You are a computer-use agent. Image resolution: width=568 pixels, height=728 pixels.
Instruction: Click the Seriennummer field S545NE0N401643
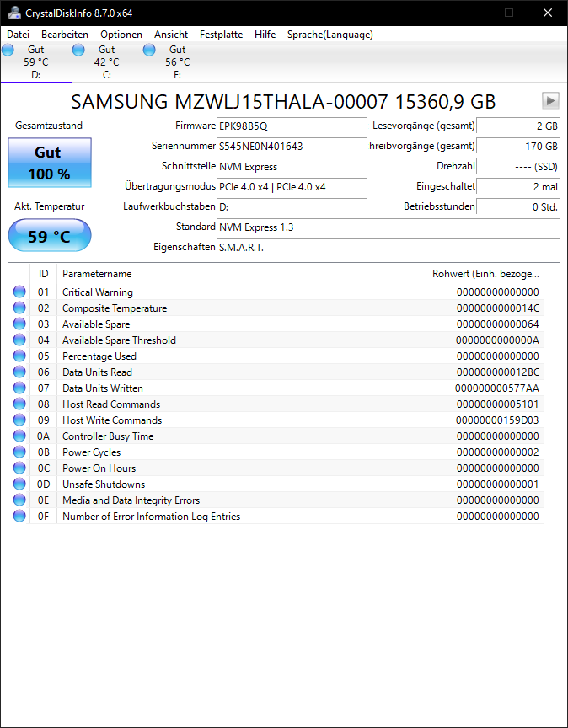[x=292, y=147]
